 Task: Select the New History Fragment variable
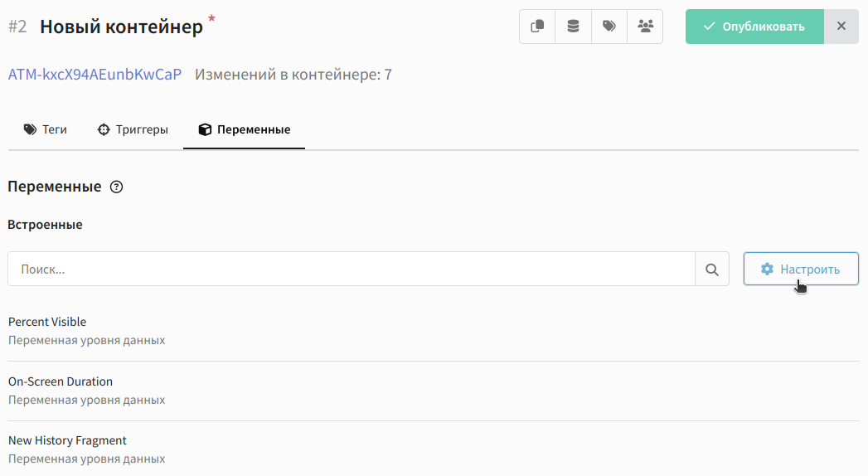click(x=434, y=449)
